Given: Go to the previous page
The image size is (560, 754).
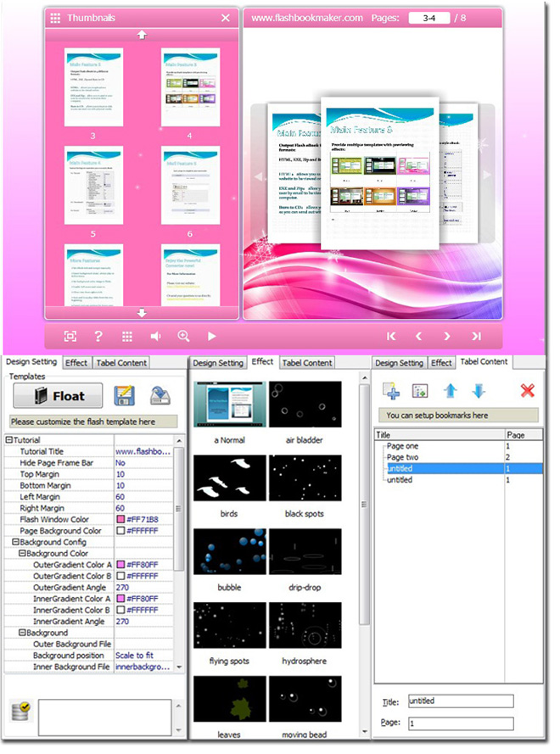Looking at the screenshot, I should (418, 336).
